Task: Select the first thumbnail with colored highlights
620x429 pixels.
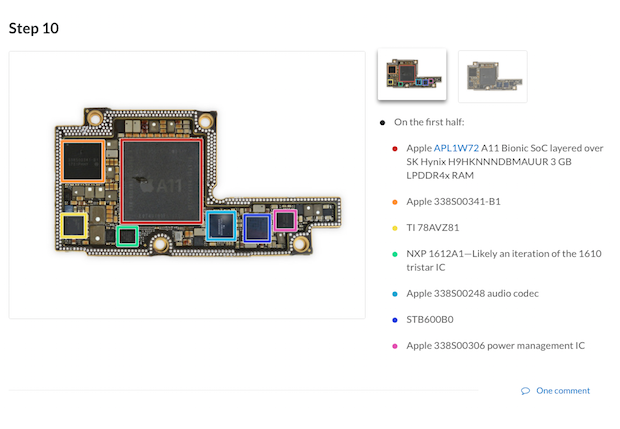Action: [x=412, y=74]
